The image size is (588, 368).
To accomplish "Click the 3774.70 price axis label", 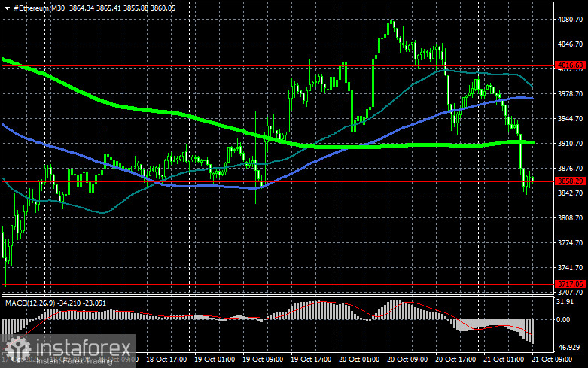I will 571,243.
